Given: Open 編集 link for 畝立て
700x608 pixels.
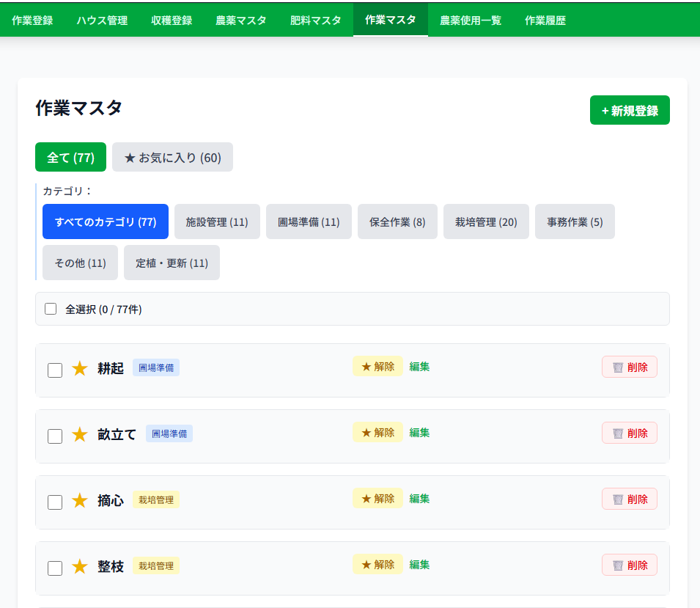Looking at the screenshot, I should (x=419, y=433).
